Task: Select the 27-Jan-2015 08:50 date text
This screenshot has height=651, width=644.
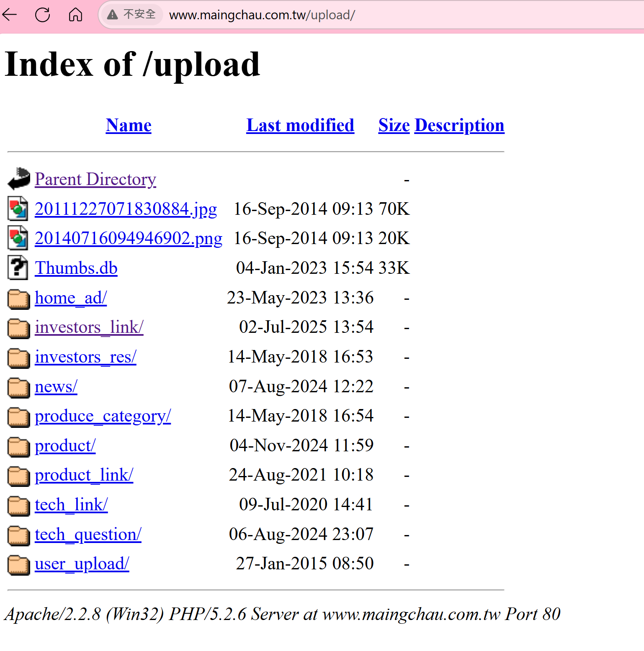Action: [305, 564]
